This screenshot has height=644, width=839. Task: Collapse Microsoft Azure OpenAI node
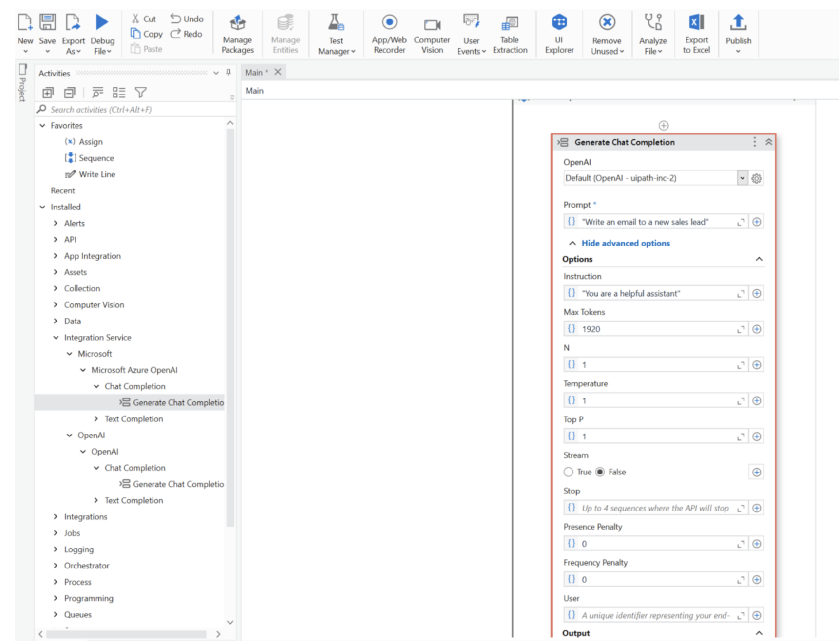pyautogui.click(x=83, y=370)
